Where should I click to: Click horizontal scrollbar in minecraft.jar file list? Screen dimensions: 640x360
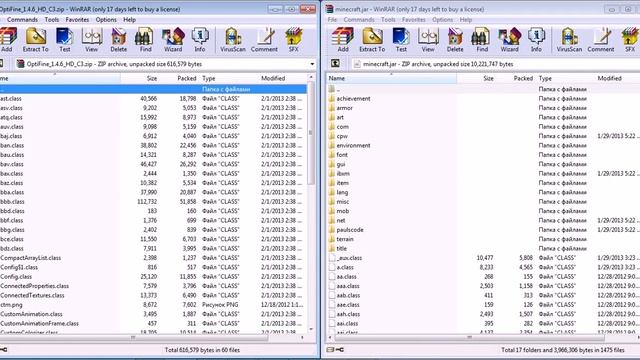[x=469, y=338]
